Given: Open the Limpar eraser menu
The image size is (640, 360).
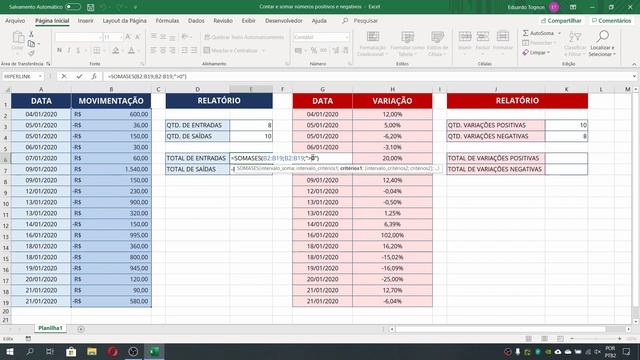Looking at the screenshot, I should click(536, 53).
